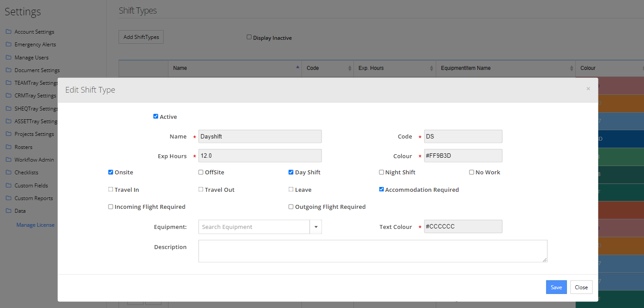This screenshot has height=308, width=644.
Task: Click the Close button in dialog
Action: tap(581, 287)
